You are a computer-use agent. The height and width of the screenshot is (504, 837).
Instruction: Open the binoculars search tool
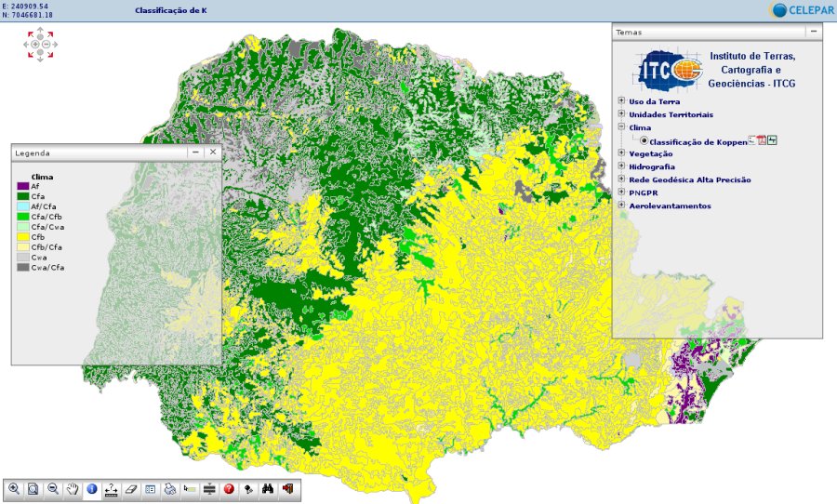pos(268,488)
